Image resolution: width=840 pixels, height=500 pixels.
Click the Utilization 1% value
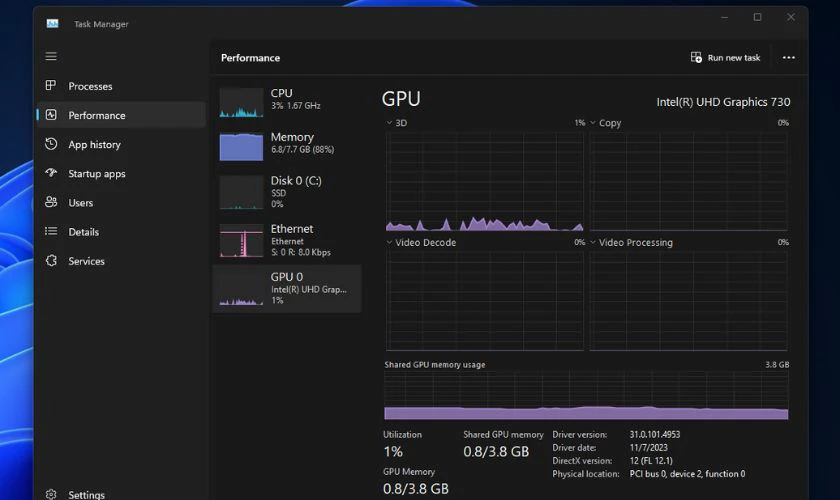(x=393, y=452)
